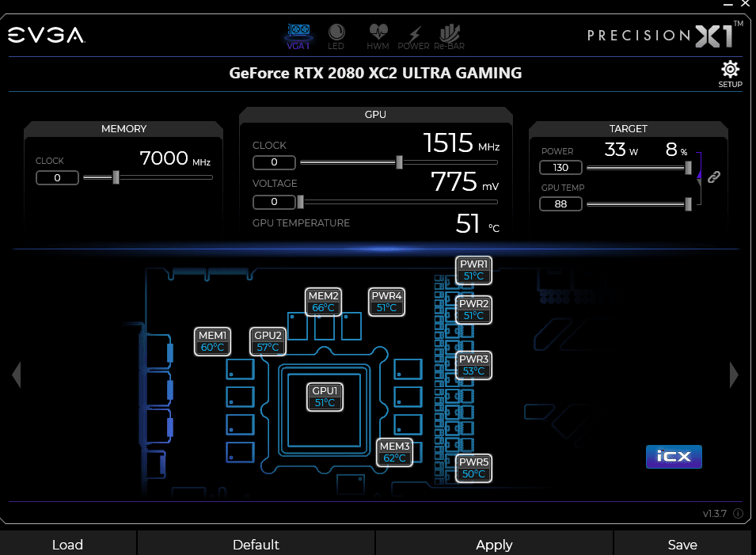Select the MEM3 temperature sensor
The width and height of the screenshot is (756, 555).
coord(394,452)
